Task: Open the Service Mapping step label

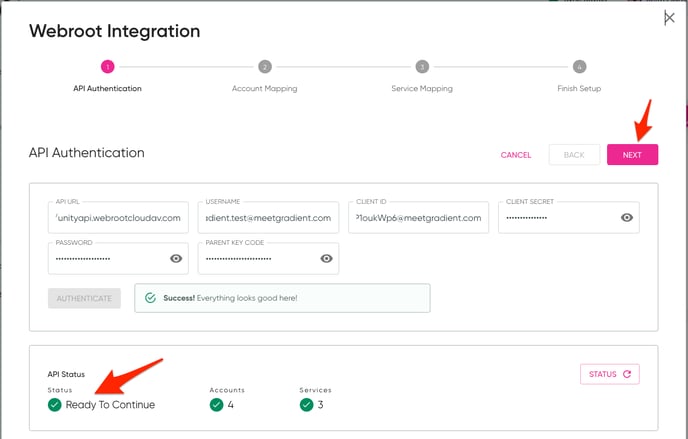Action: point(422,89)
